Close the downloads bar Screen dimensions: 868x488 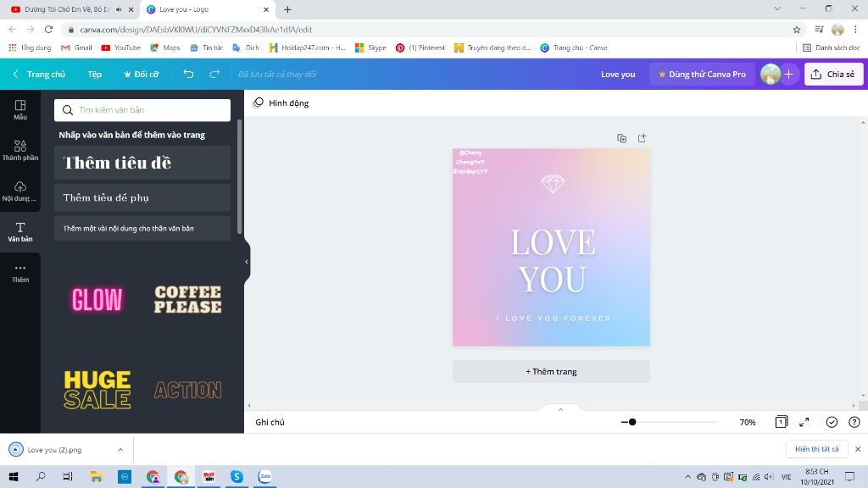click(x=858, y=449)
